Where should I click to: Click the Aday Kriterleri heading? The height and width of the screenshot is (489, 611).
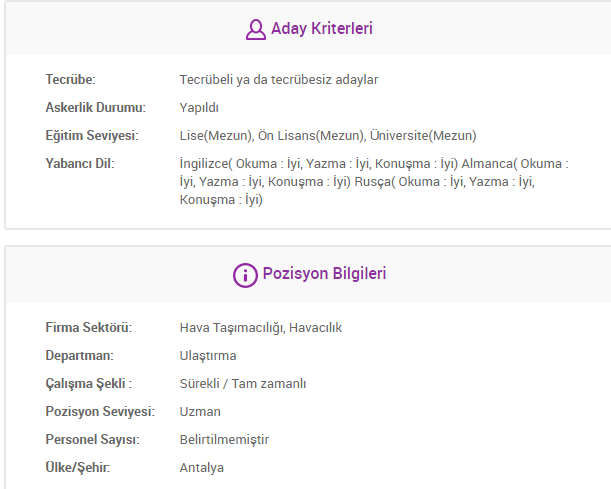coord(321,29)
